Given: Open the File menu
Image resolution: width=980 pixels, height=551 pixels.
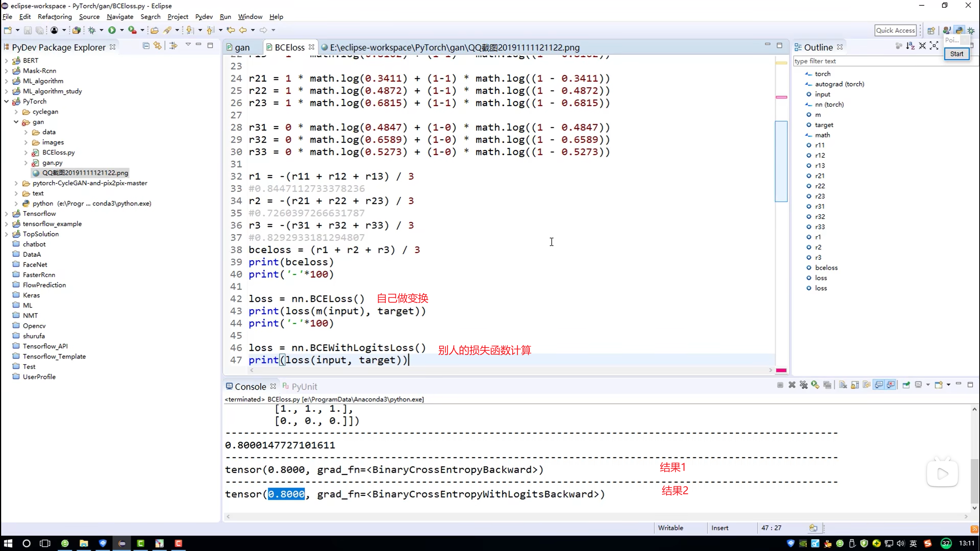Looking at the screenshot, I should (x=7, y=16).
